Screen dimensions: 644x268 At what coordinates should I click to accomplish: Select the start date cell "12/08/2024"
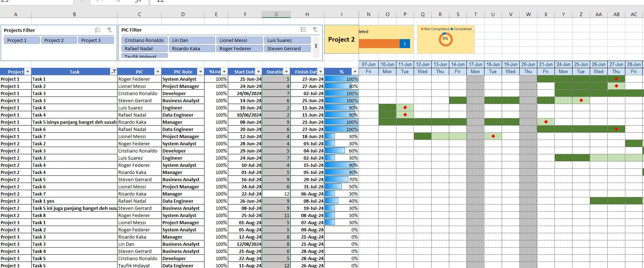click(x=245, y=244)
